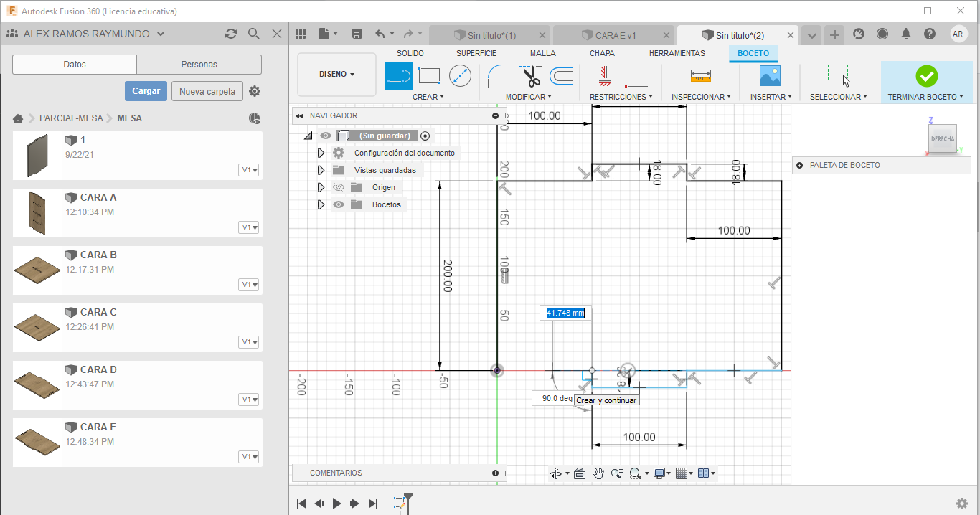Open the Modificar dropdown menu

point(529,96)
